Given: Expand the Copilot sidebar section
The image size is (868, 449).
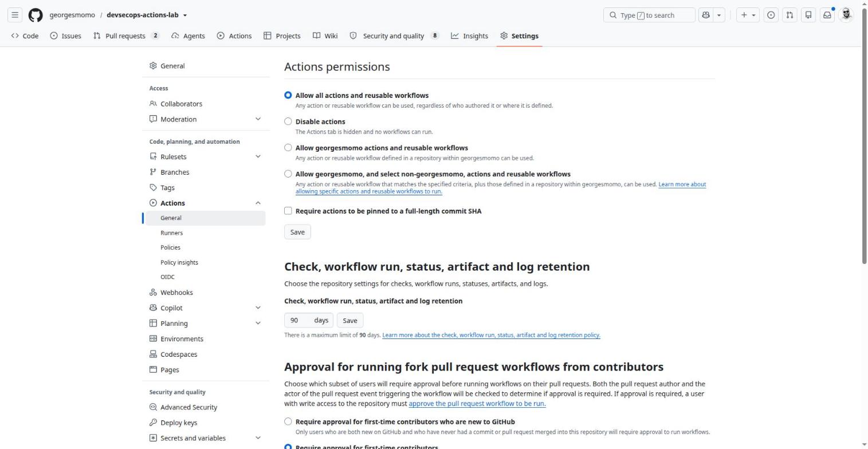Looking at the screenshot, I should [258, 308].
